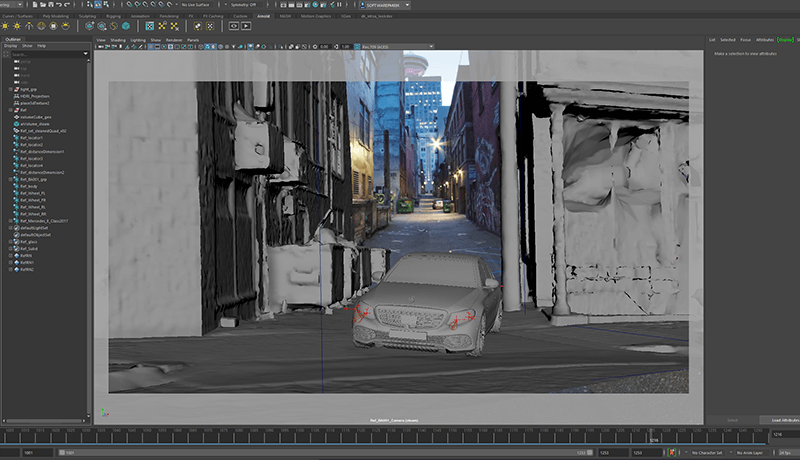Click the Save Scene disk icon
800x460 pixels.
tap(51, 5)
